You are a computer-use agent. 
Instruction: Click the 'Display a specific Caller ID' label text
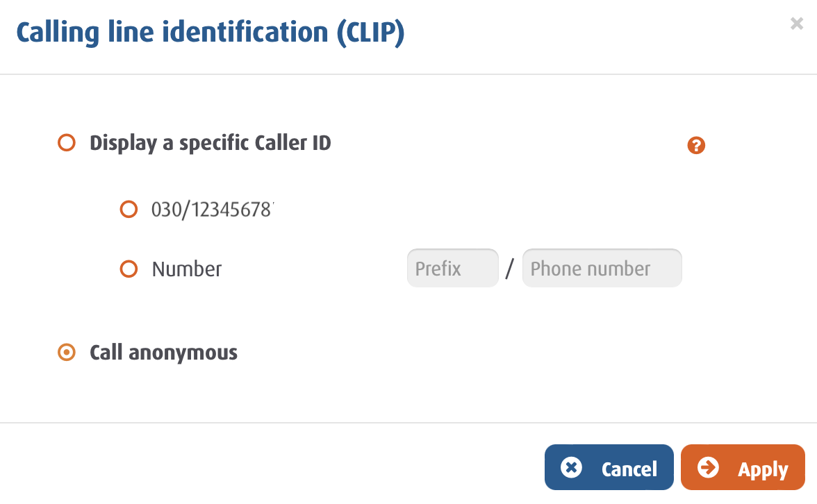[x=211, y=144]
